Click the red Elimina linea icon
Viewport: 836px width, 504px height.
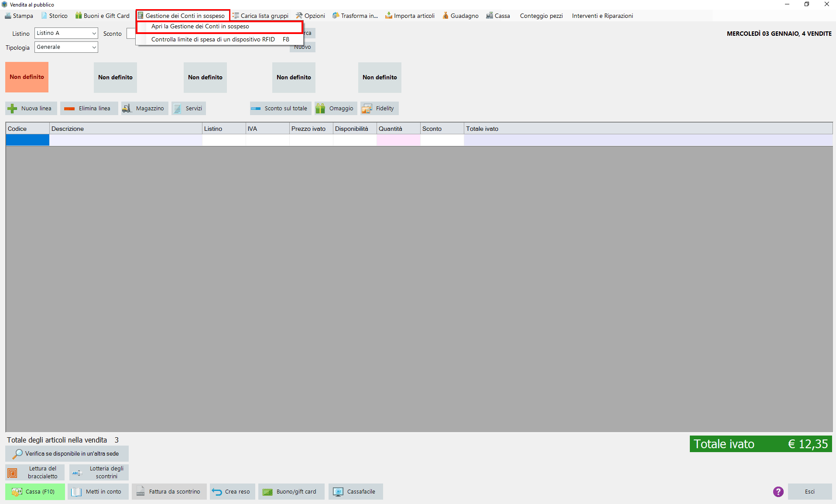69,109
